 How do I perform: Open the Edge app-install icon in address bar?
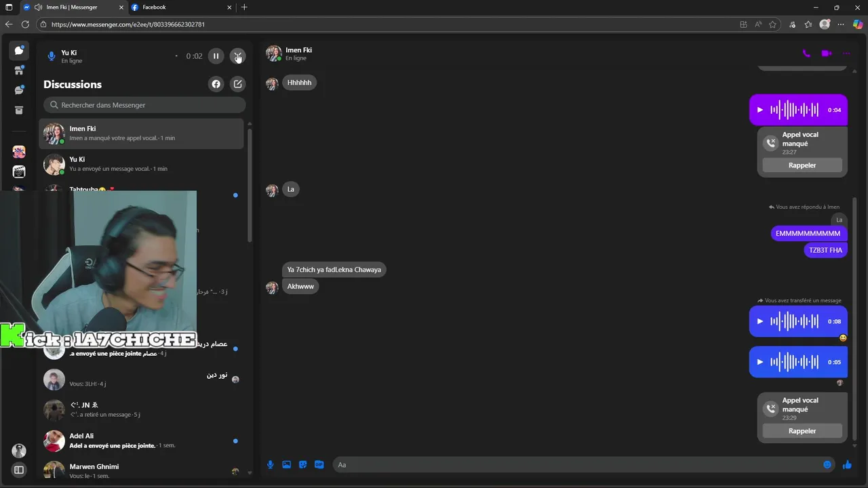744,24
